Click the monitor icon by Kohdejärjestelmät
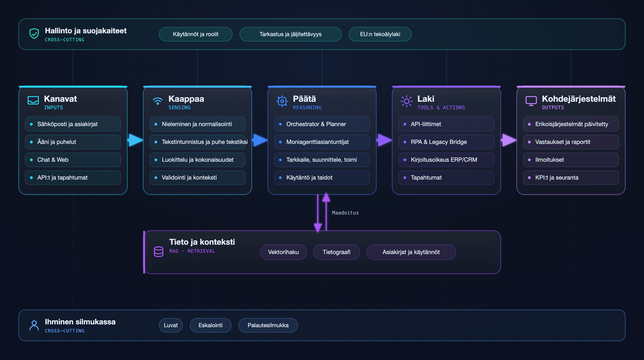 [531, 101]
